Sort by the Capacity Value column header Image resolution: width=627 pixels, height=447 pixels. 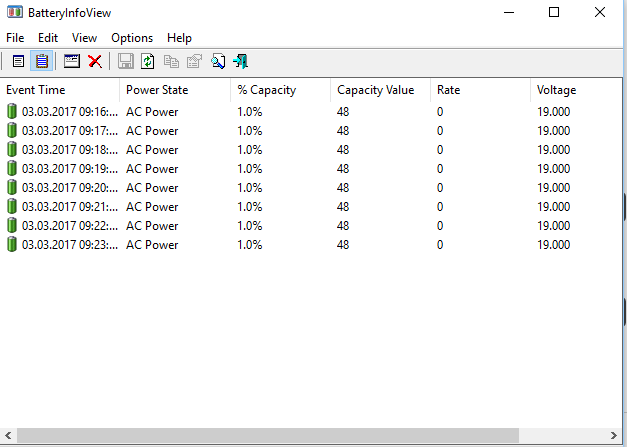pos(380,90)
